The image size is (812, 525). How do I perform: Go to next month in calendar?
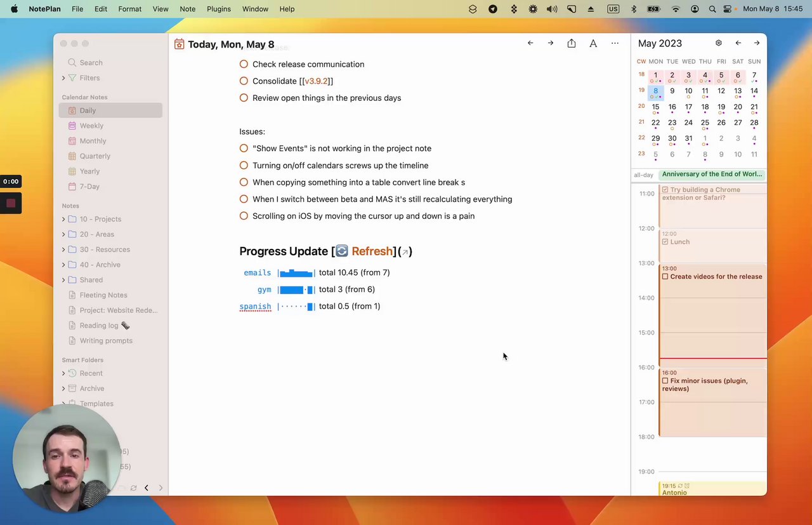pos(757,43)
